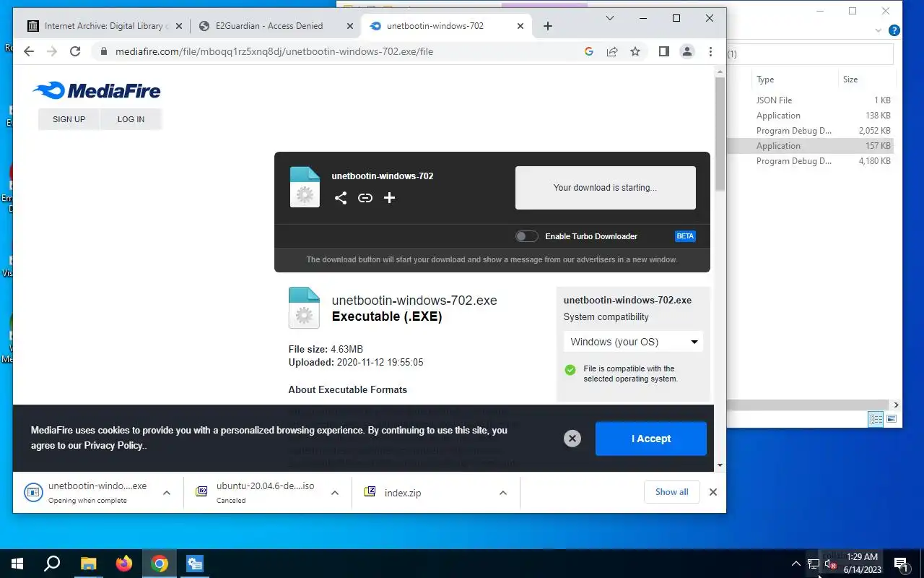
Task: Click SIGN UP button
Action: point(69,119)
